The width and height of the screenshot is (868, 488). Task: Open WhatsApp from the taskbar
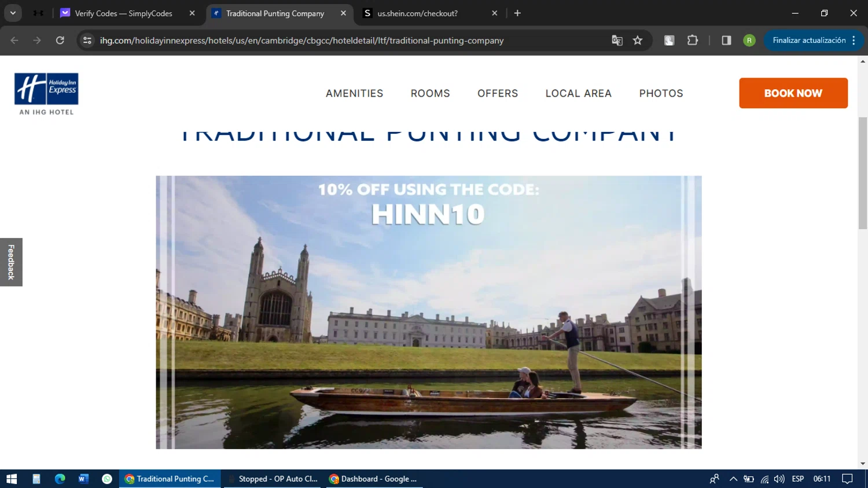click(x=107, y=479)
